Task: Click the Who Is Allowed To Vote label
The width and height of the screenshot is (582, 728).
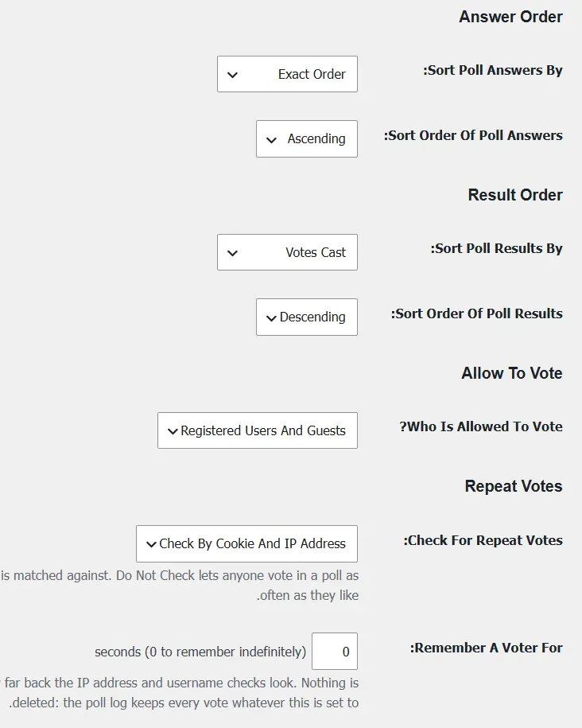Action: click(x=481, y=426)
